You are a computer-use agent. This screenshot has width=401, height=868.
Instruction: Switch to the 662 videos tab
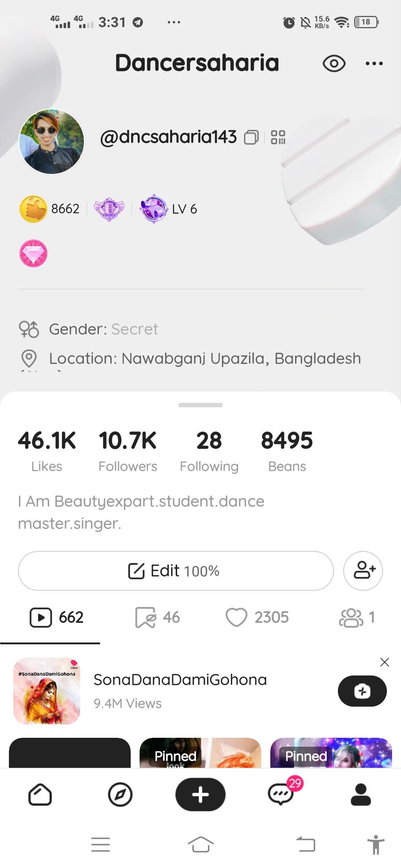click(x=57, y=618)
